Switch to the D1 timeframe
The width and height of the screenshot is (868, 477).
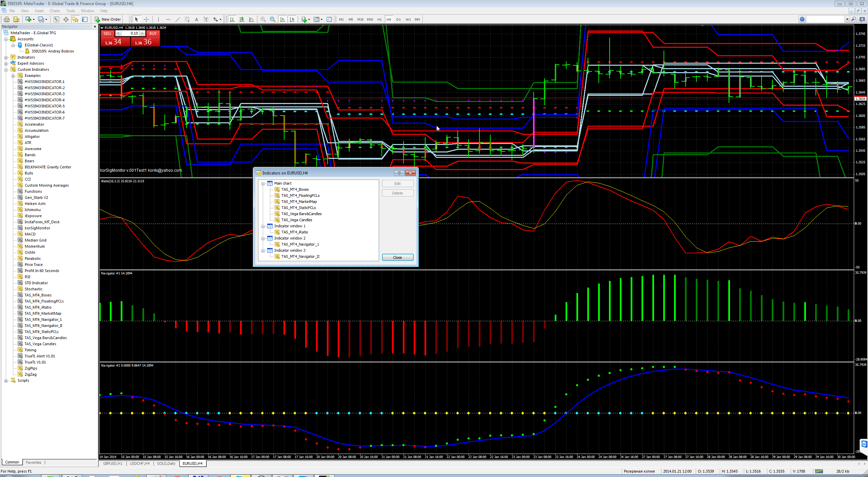coord(398,19)
